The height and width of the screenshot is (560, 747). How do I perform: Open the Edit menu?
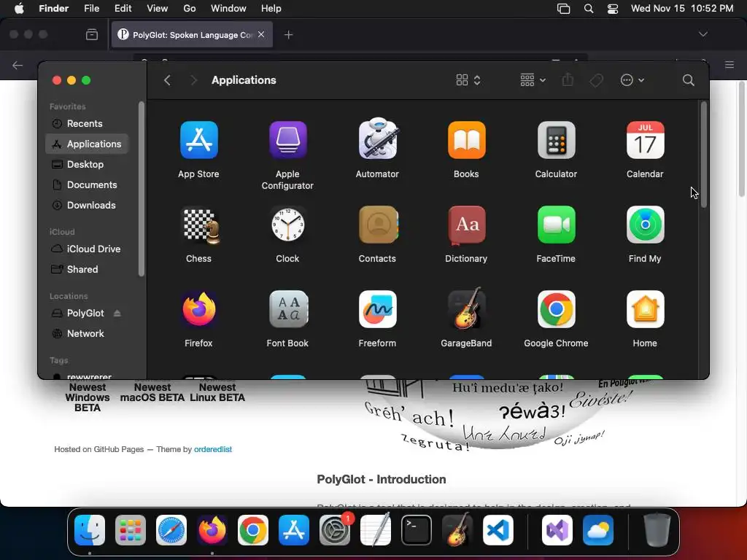123,9
